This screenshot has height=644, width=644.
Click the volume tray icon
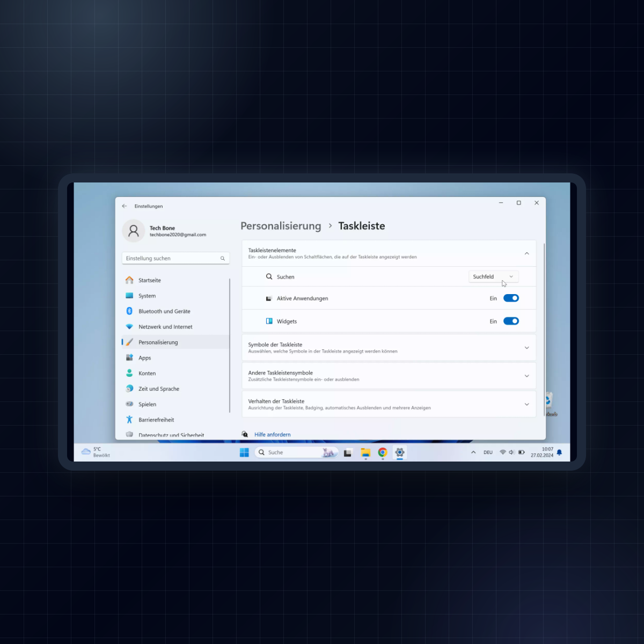511,452
